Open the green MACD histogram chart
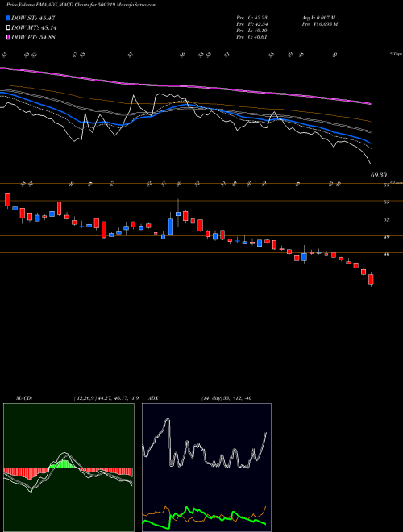This screenshot has width=403, height=532. (69, 468)
